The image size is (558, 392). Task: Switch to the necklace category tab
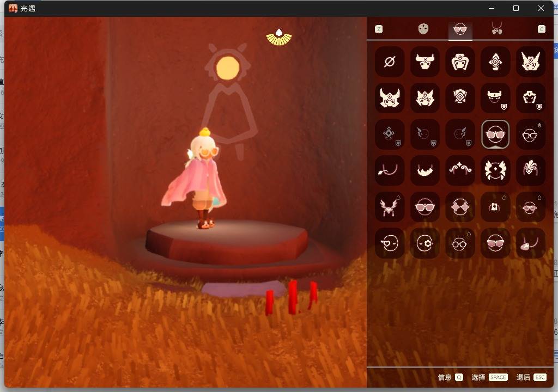[x=497, y=28]
